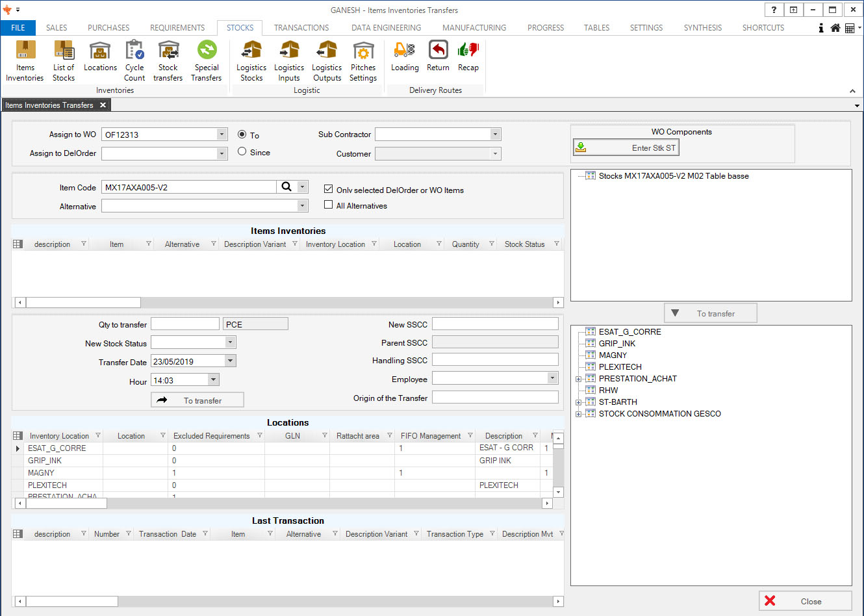This screenshot has height=616, width=864.
Task: Click the Enter Stk ST button
Action: [626, 148]
